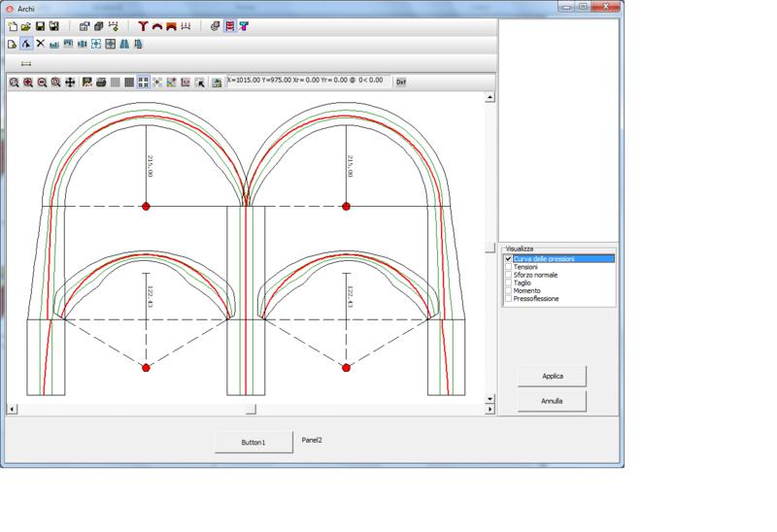Click the zoom in magnifier icon
The height and width of the screenshot is (532, 777).
pos(28,83)
